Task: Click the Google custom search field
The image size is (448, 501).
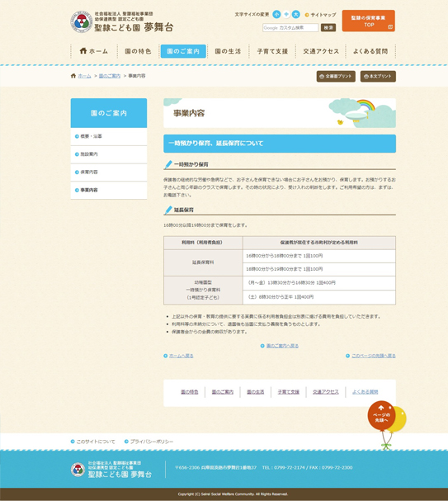Action: [x=290, y=28]
